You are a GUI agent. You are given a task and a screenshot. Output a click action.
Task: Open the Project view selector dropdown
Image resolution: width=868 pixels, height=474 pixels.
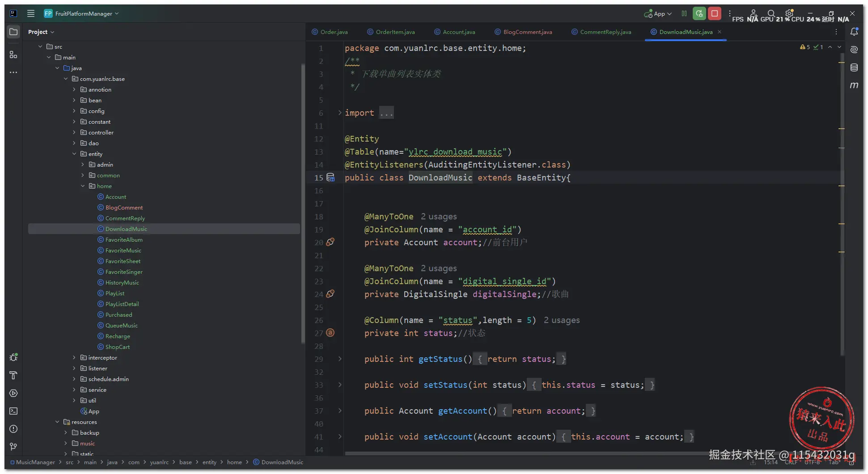[x=41, y=32]
